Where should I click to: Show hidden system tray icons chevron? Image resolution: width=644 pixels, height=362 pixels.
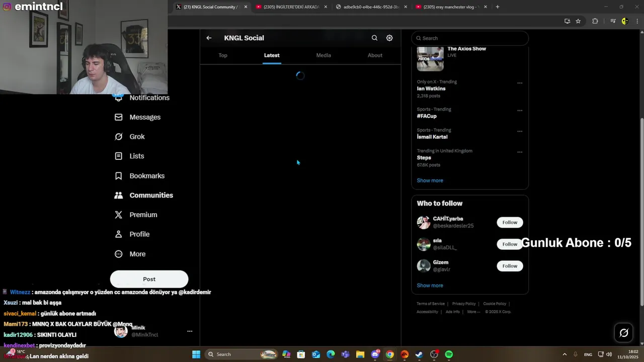[x=565, y=354]
